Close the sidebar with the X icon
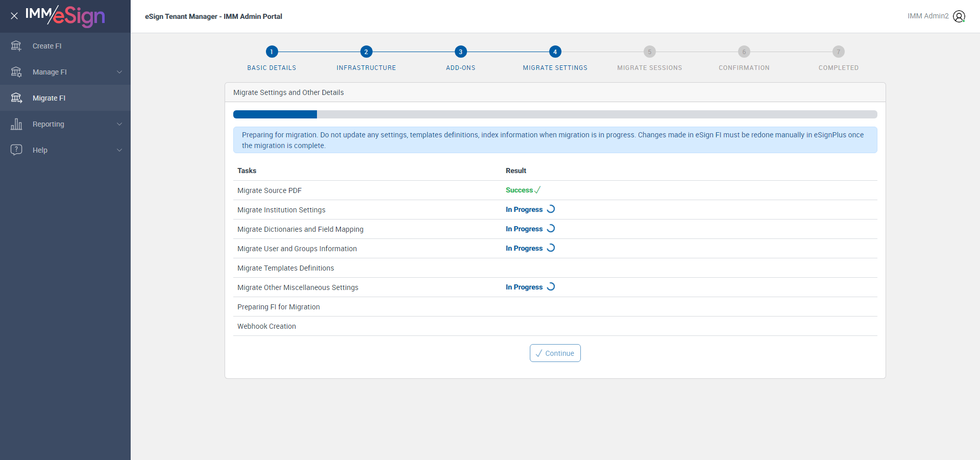This screenshot has height=460, width=980. pos(14,16)
